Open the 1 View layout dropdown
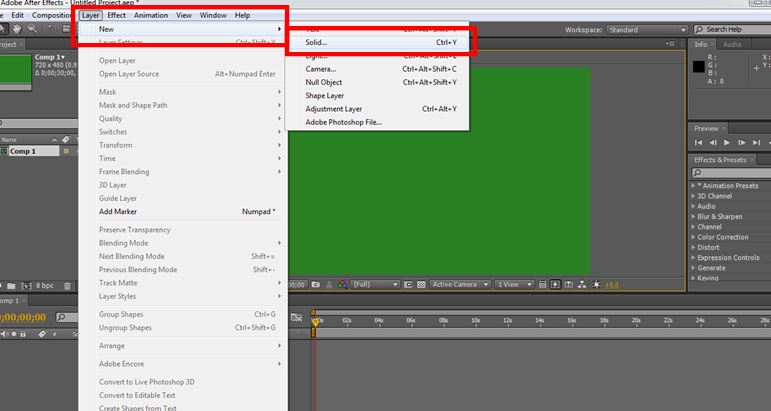Viewport: 771px width, 411px height. [x=514, y=285]
